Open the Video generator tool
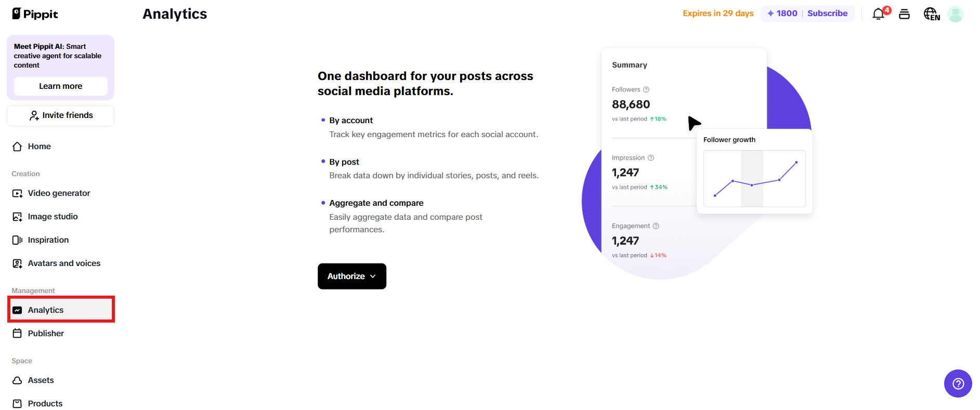The width and height of the screenshot is (980, 410). pyautogui.click(x=58, y=193)
